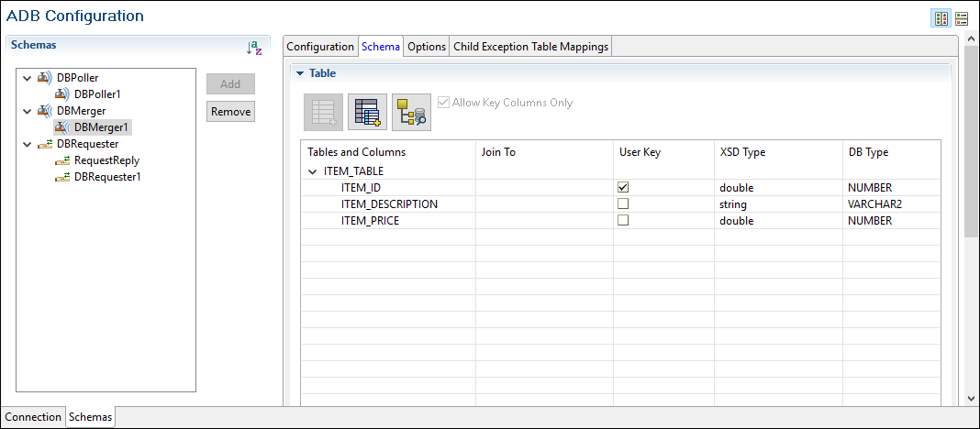Click the table relationship browse icon
Viewport: 980px width, 429px height.
(411, 112)
